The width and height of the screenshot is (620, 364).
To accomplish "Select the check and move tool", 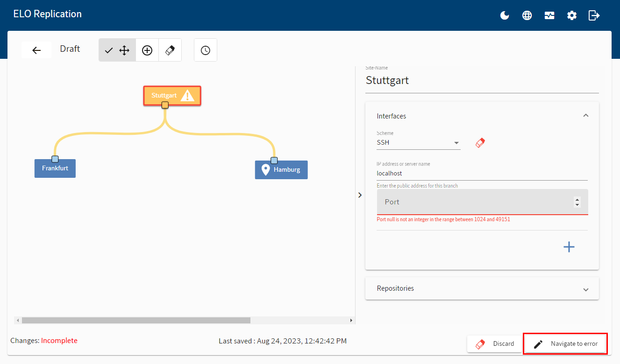I will coord(117,50).
